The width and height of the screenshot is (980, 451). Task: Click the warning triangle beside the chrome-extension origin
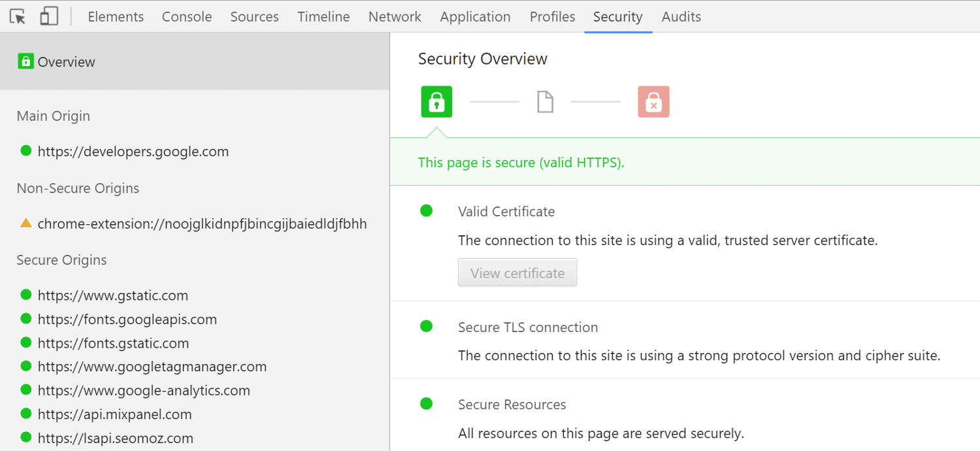pos(25,223)
